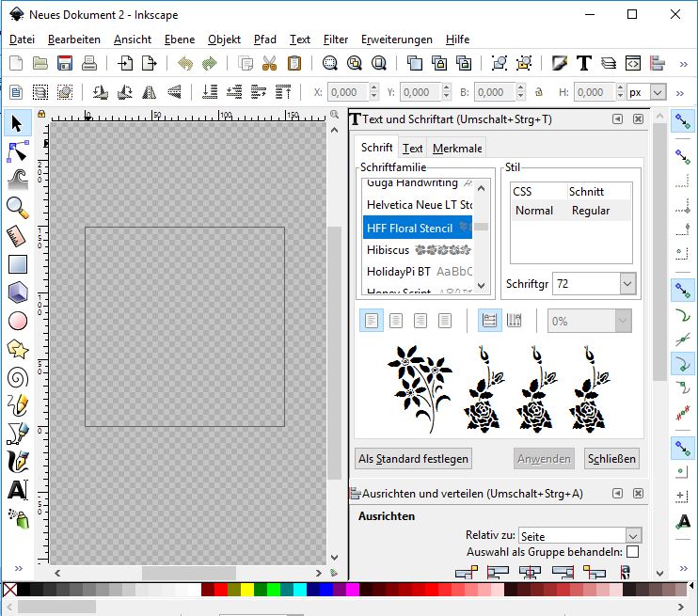
Task: Enable 'Auswahl als Gruppe behandeln' checkbox
Action: (632, 552)
